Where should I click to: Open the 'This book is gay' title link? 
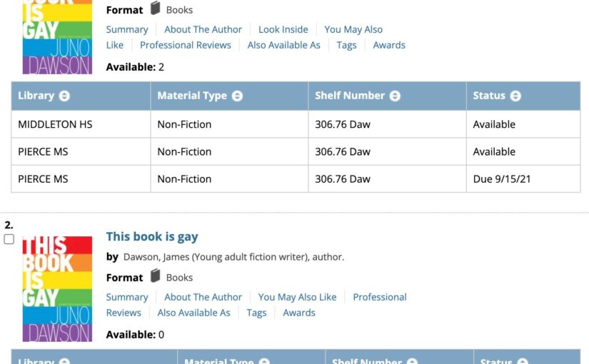pos(152,237)
